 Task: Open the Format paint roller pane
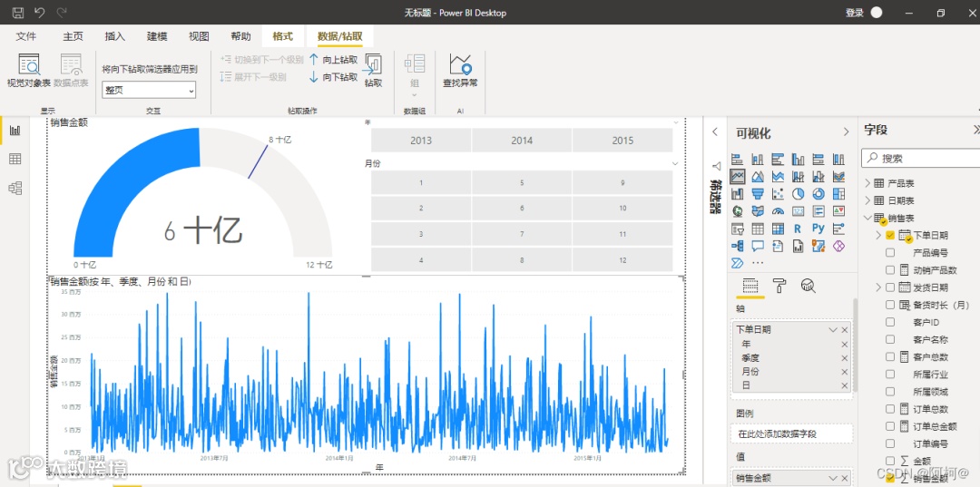click(x=779, y=286)
